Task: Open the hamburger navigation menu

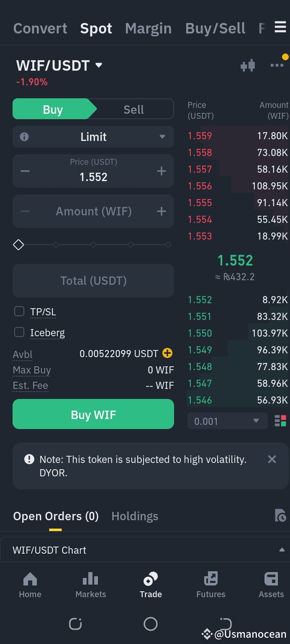Action: tap(280, 26)
